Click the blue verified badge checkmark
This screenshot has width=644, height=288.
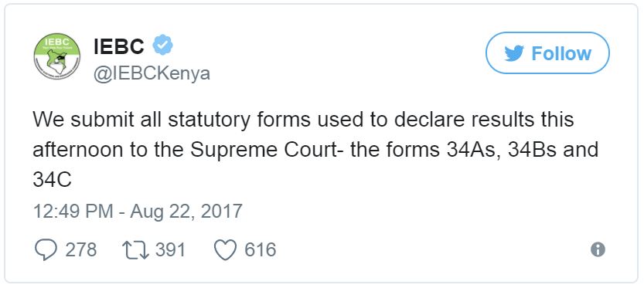[163, 45]
